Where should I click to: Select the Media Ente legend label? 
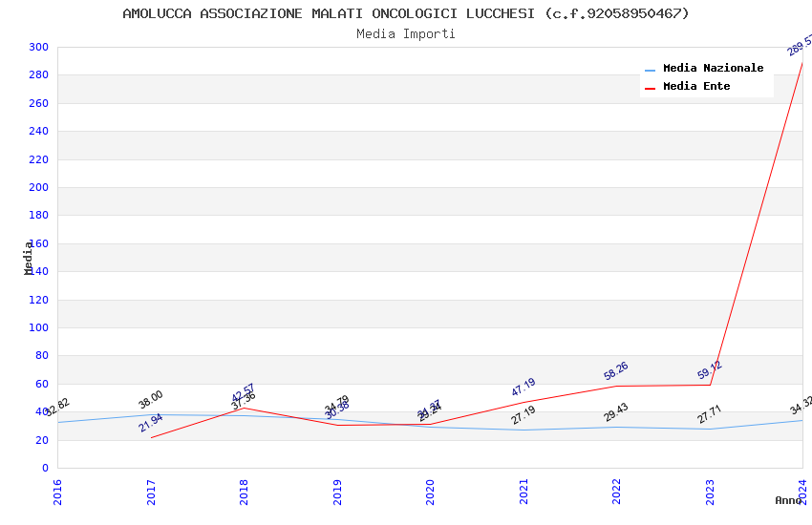click(696, 86)
